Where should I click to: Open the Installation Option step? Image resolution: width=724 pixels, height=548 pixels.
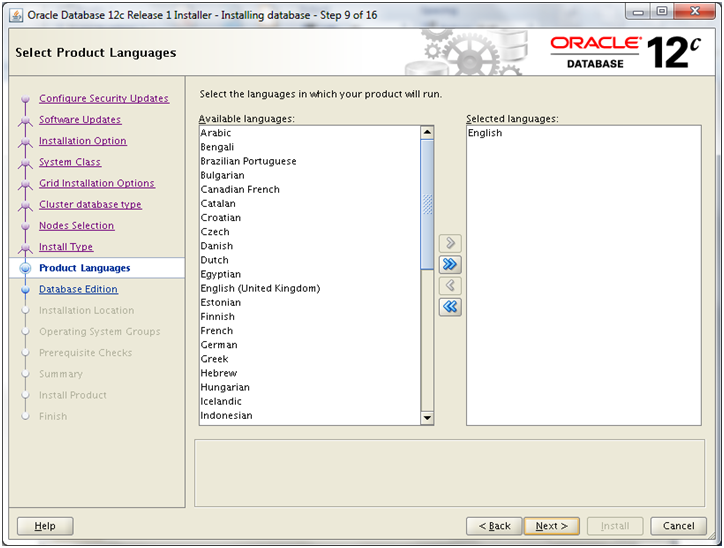pos(83,141)
